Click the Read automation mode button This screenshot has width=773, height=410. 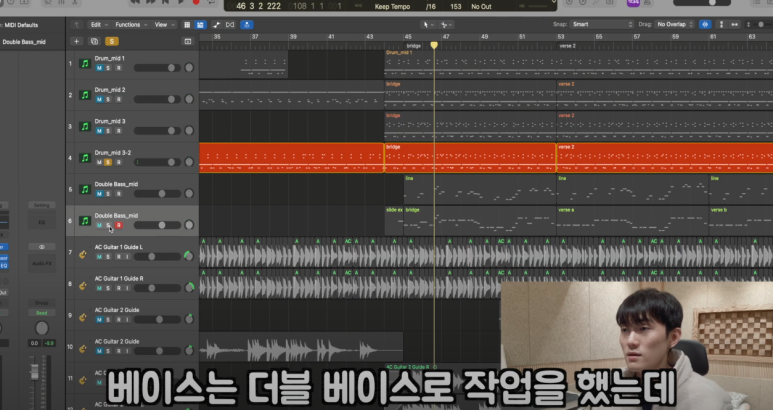coord(41,313)
